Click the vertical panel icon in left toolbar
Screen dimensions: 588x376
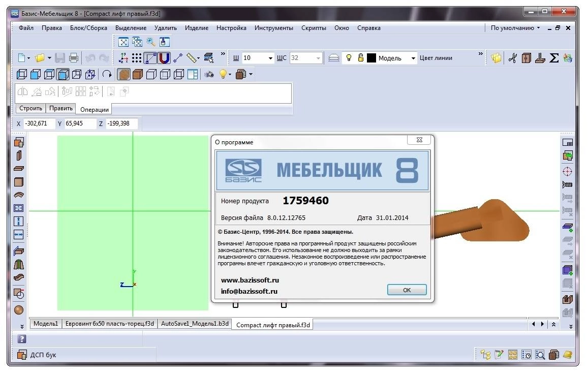click(19, 155)
